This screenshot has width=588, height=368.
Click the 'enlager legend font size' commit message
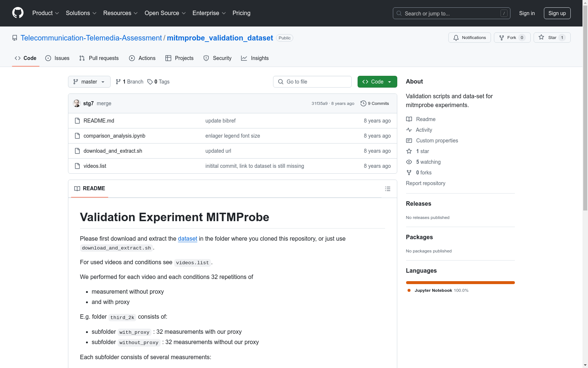click(233, 136)
